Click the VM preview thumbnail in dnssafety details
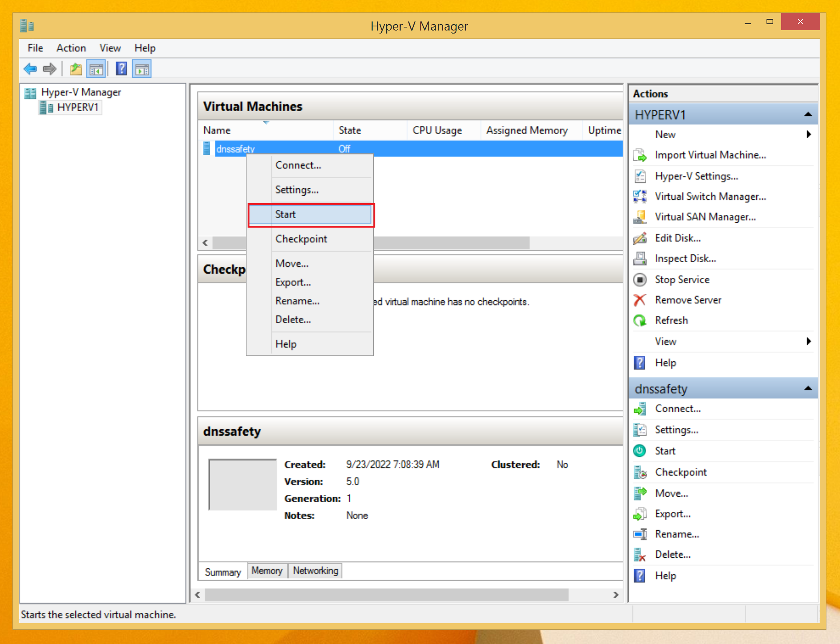 point(242,485)
